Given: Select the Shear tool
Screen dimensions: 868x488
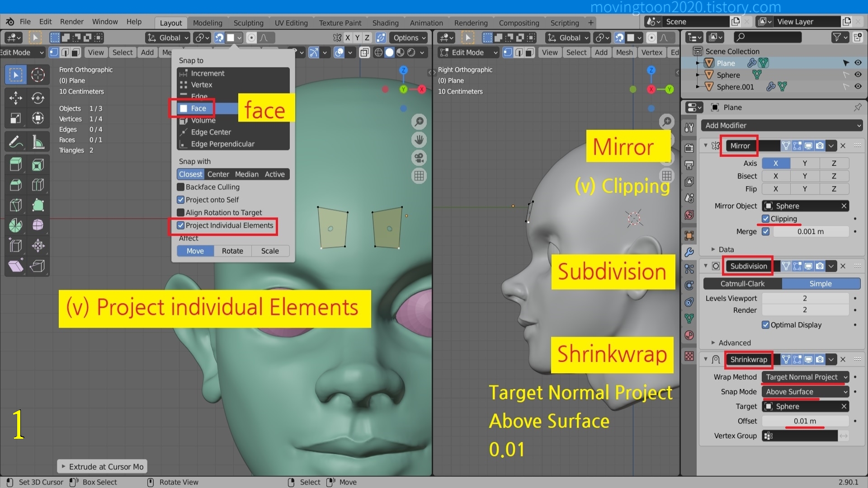Looking at the screenshot, I should point(15,266).
